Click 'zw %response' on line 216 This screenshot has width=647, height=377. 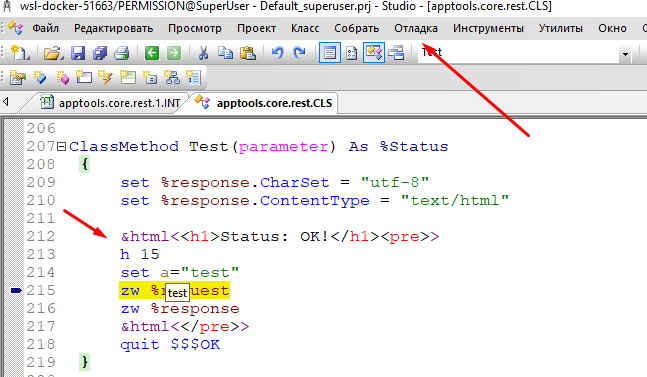click(180, 309)
